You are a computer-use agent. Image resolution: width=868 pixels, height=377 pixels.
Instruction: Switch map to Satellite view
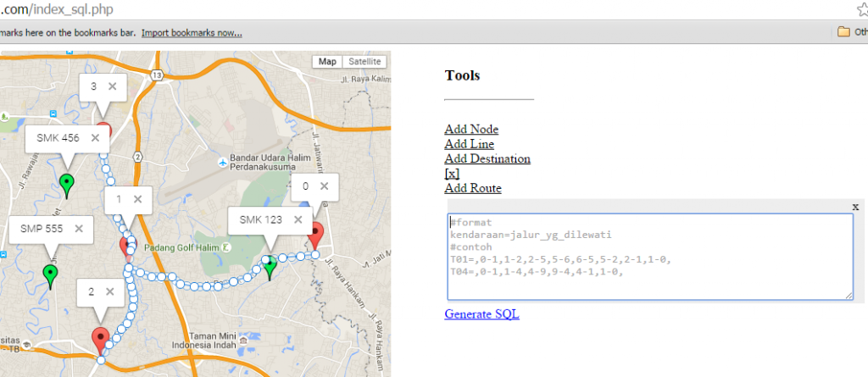click(x=365, y=62)
